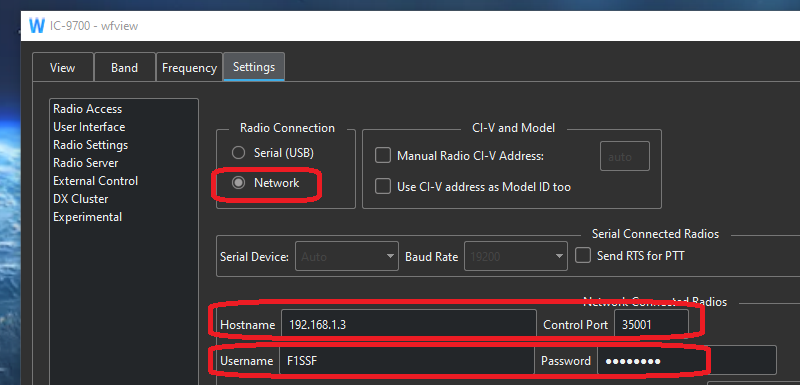Click the Password label

566,362
